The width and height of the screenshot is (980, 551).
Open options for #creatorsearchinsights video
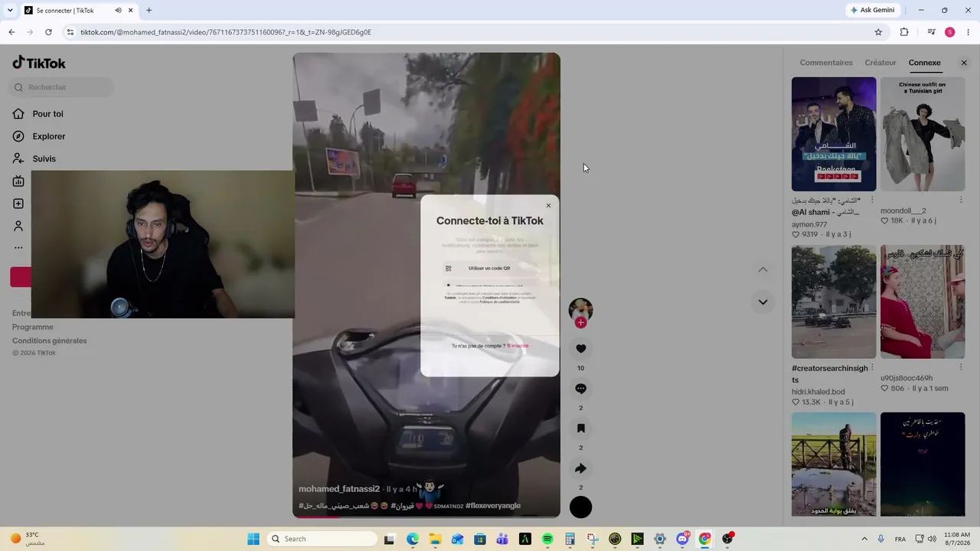(x=872, y=368)
